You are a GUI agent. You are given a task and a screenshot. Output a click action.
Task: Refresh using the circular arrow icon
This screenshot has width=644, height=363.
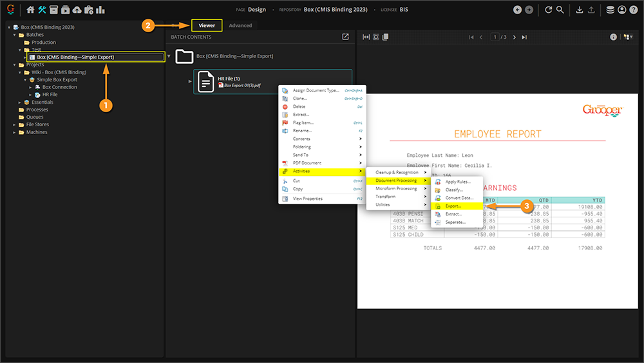pyautogui.click(x=548, y=10)
